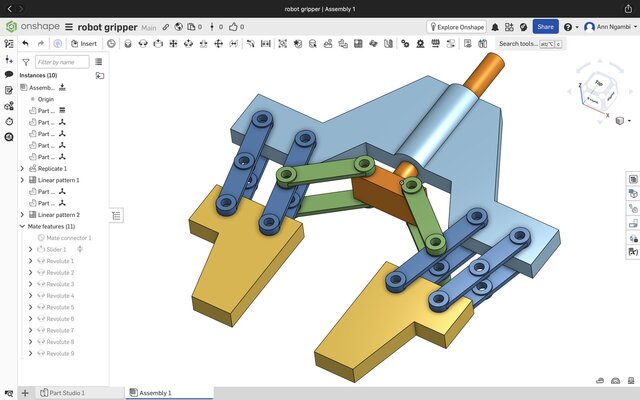Select Revolute 3 in Mate features

pos(60,284)
